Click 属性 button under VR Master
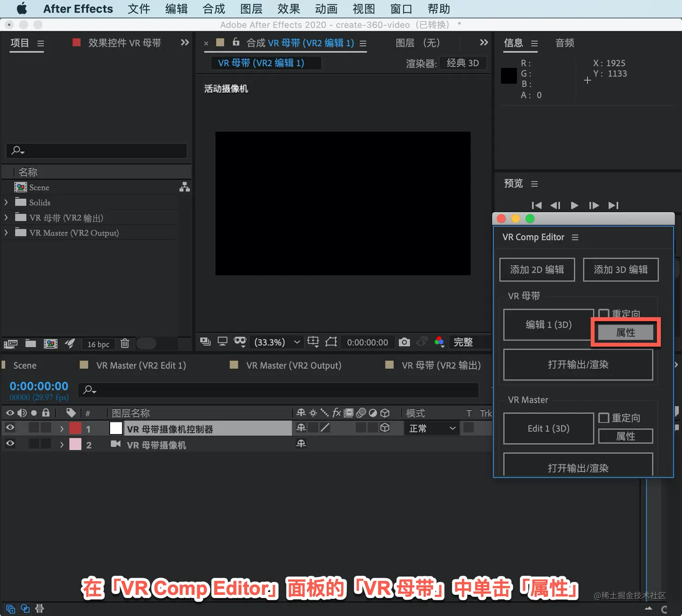This screenshot has height=616, width=682. click(x=626, y=436)
